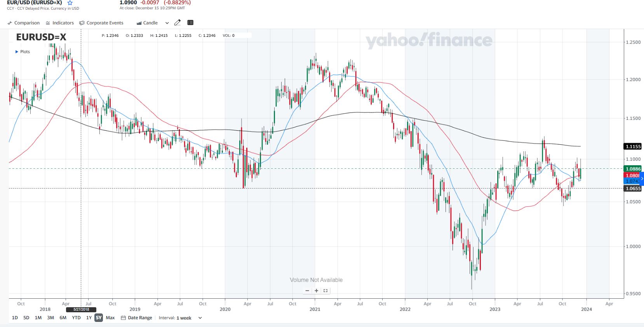Show Corporate Events options
Image resolution: width=644 pixels, height=327 pixels.
click(101, 23)
